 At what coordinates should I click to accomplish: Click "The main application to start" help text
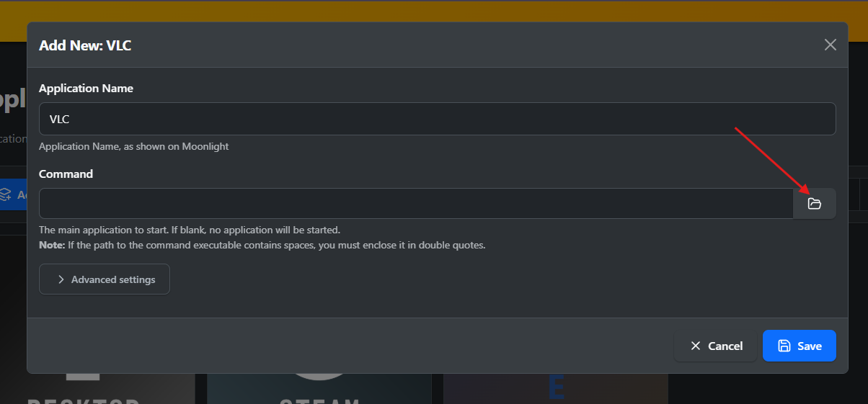tap(190, 230)
